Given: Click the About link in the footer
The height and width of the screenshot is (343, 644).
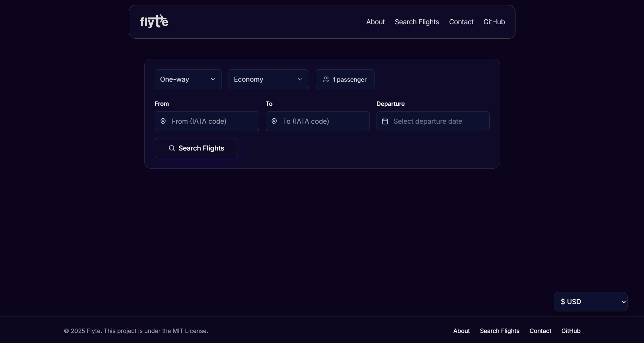Looking at the screenshot, I should click(x=461, y=331).
